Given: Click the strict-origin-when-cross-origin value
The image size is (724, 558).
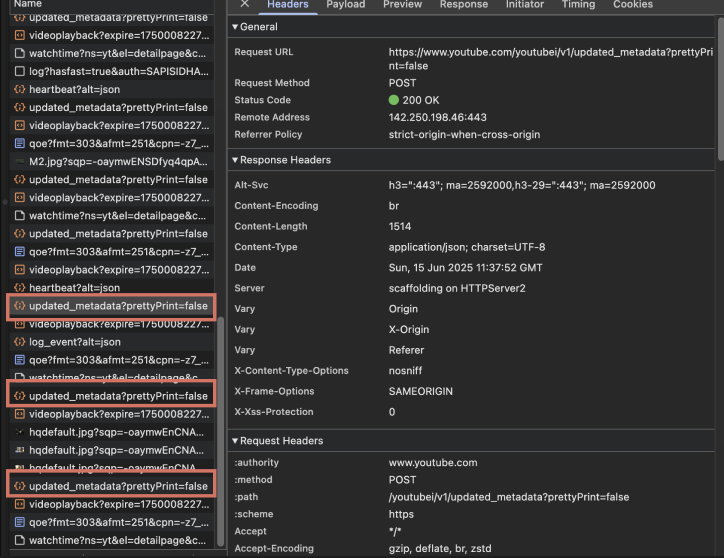Looking at the screenshot, I should click(x=464, y=134).
